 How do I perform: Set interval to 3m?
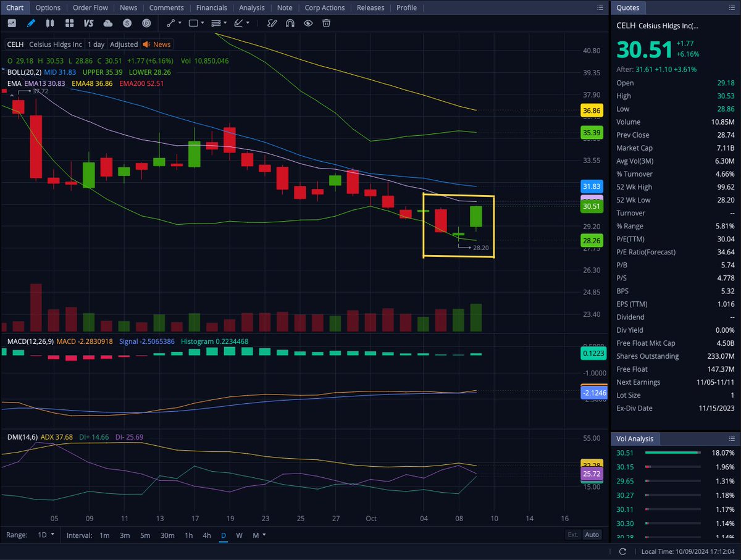click(125, 535)
